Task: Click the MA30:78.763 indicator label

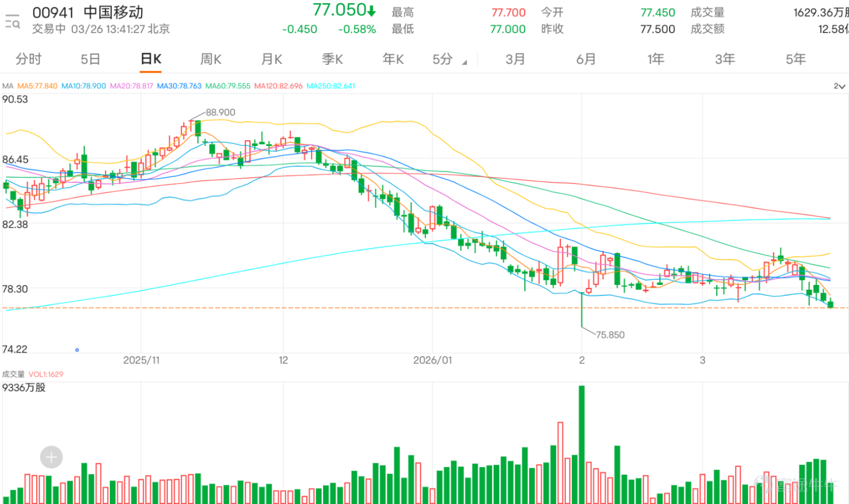Action: point(179,86)
